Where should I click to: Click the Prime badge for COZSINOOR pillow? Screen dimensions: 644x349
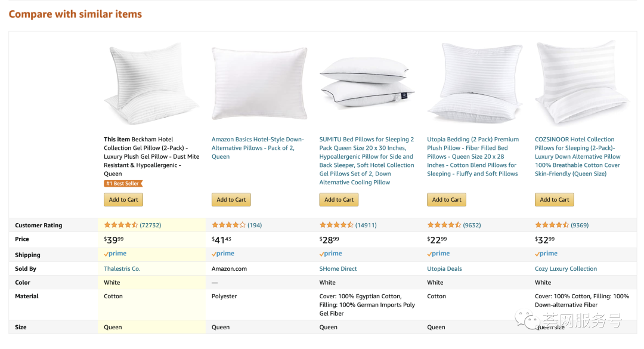click(x=547, y=254)
